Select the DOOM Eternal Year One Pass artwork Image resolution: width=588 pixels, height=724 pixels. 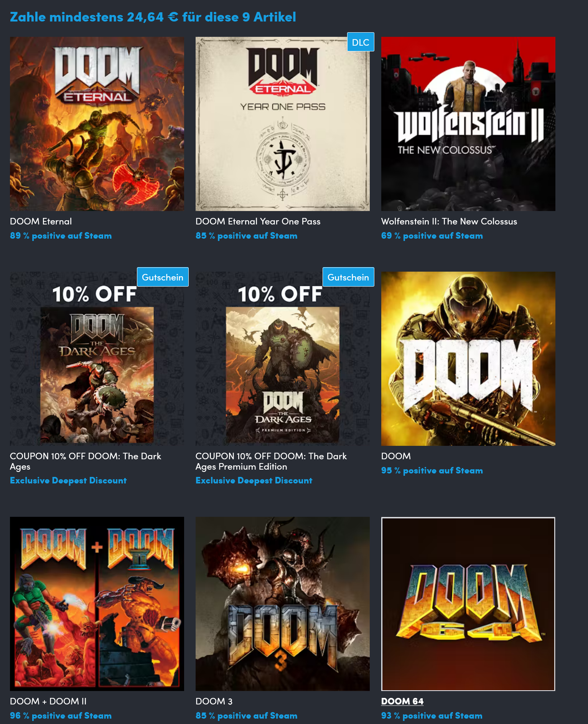[x=283, y=124]
